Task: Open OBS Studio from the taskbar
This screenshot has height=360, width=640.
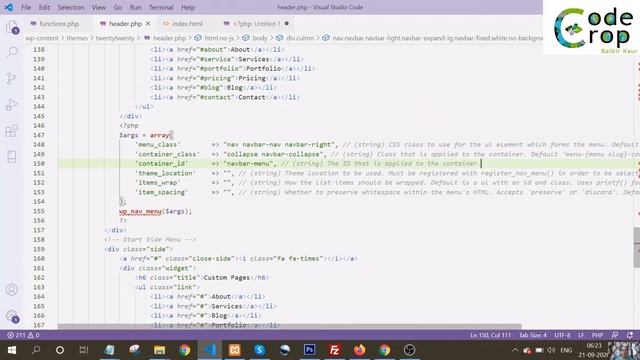Action: [409, 350]
